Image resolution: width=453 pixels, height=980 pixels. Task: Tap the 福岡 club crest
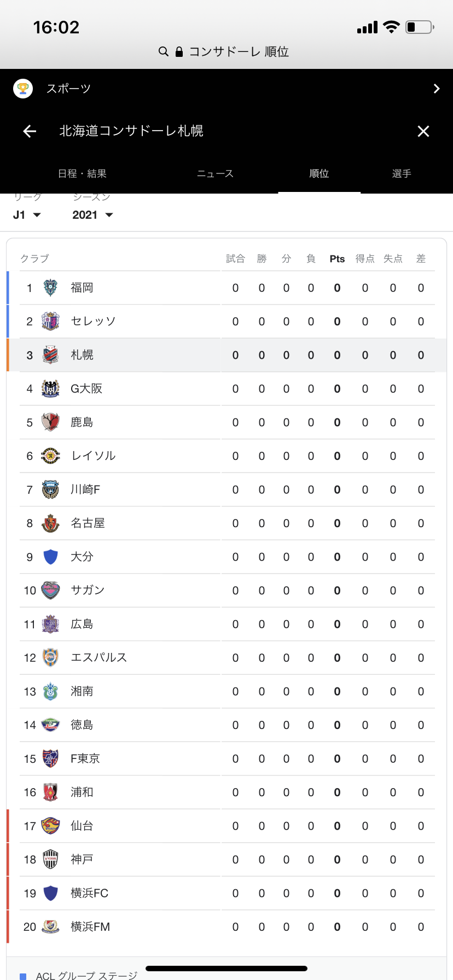(50, 288)
